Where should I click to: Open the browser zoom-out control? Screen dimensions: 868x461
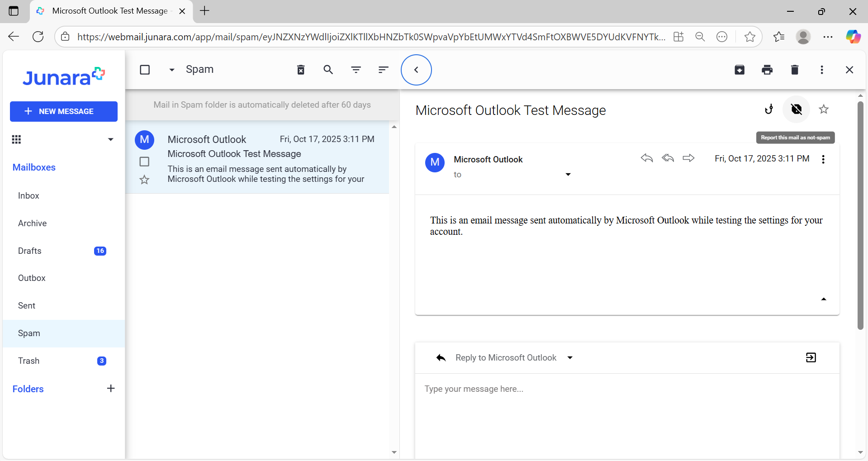tap(700, 37)
